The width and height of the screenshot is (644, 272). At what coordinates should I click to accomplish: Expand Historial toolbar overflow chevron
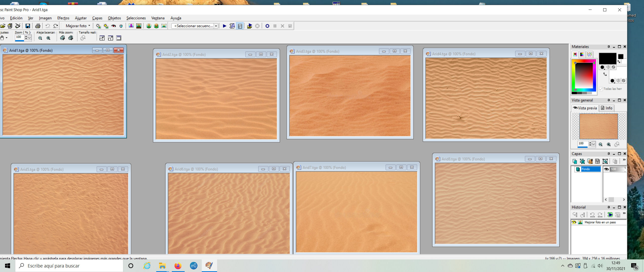[x=624, y=214]
